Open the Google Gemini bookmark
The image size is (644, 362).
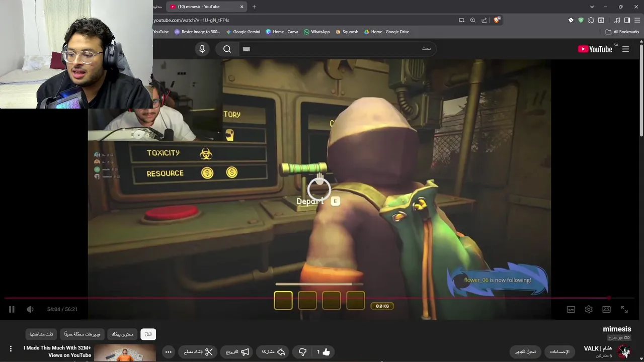click(x=243, y=32)
